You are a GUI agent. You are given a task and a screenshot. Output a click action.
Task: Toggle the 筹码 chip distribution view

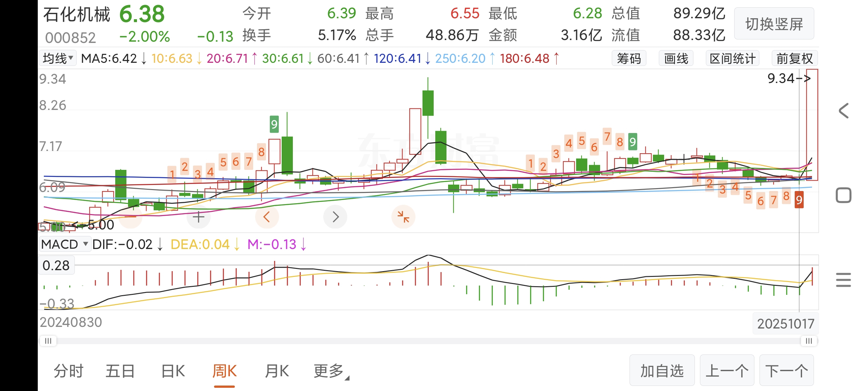point(629,59)
